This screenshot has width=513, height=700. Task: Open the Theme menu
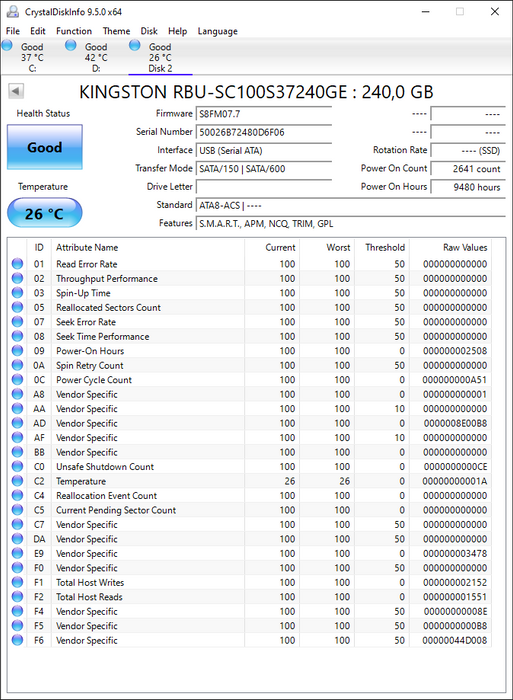116,31
